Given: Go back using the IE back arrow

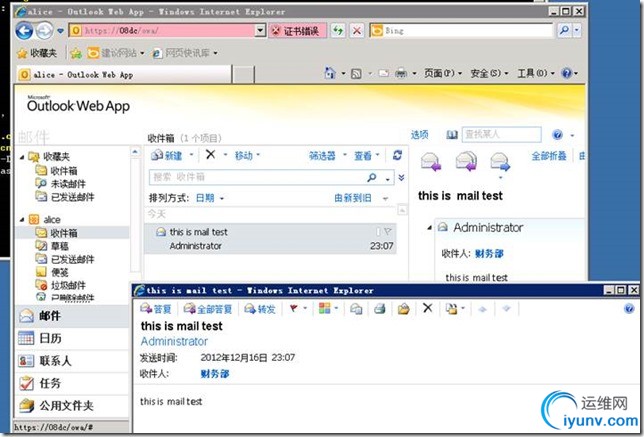Looking at the screenshot, I should pyautogui.click(x=24, y=30).
